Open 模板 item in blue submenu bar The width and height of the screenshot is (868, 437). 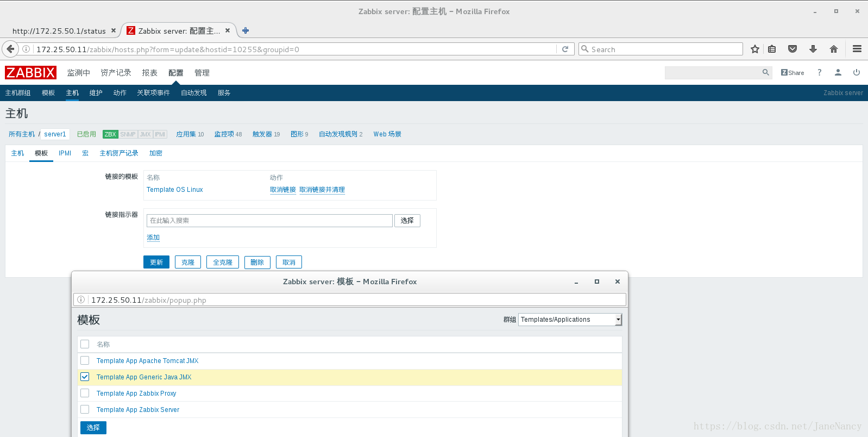[48, 93]
